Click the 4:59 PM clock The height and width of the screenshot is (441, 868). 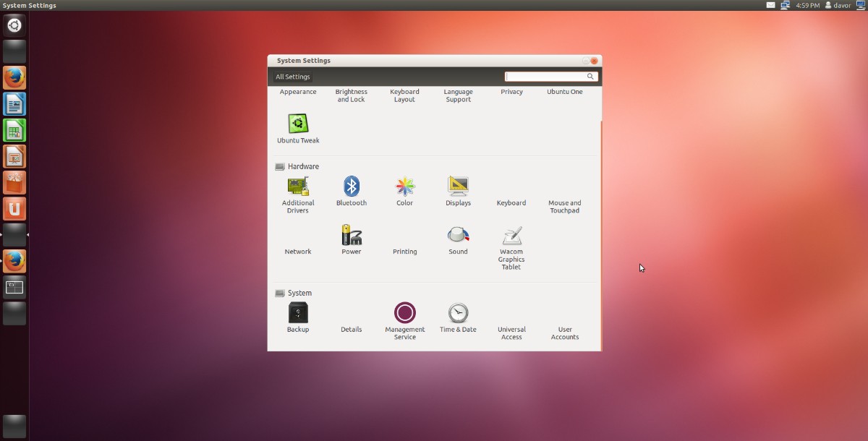[807, 5]
